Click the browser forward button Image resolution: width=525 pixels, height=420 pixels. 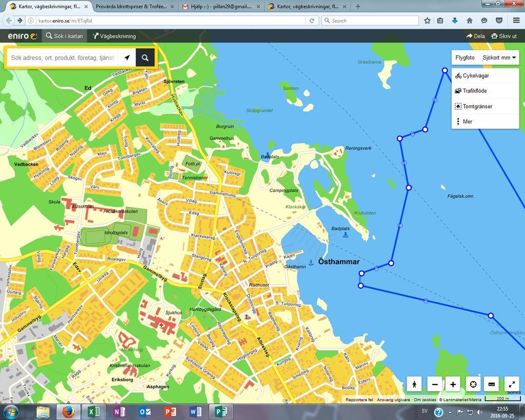[x=20, y=21]
